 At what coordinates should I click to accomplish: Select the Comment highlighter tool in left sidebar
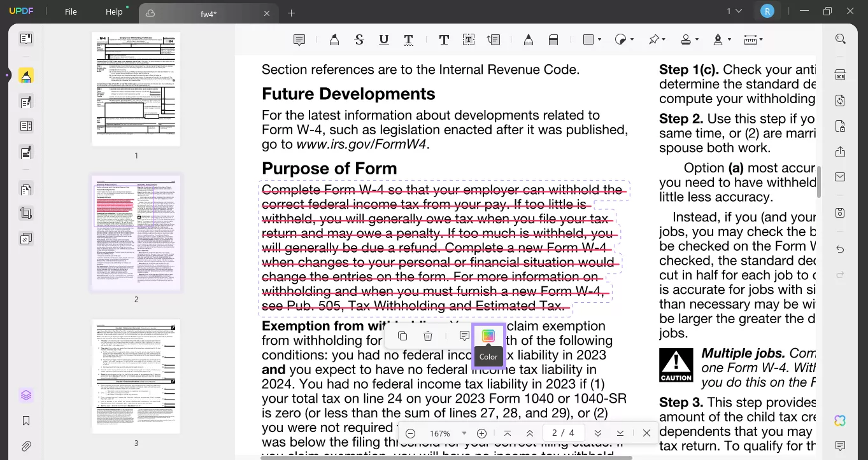point(25,76)
